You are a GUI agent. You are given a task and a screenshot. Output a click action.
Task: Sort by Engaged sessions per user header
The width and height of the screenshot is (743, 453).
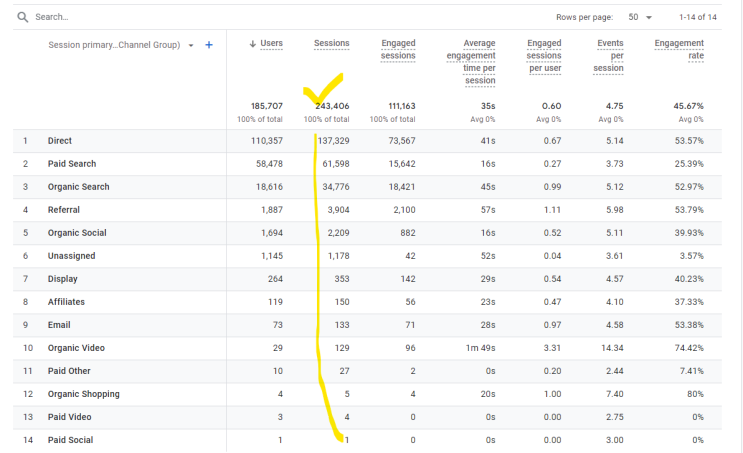[x=544, y=55]
